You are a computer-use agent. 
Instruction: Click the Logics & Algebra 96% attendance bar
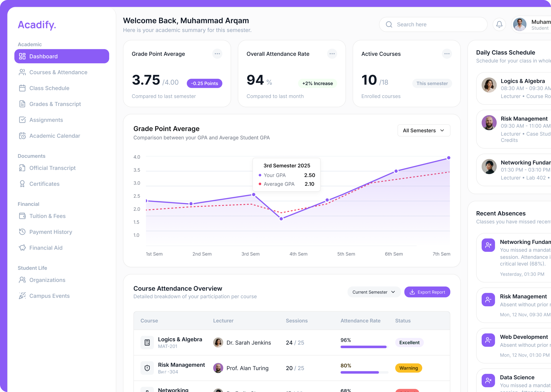[x=364, y=347]
